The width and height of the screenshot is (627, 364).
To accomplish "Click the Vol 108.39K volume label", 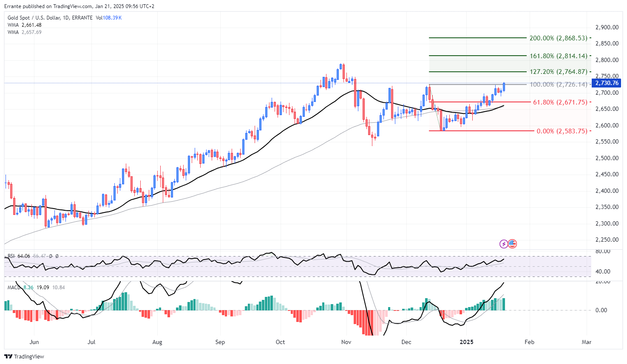I will (x=109, y=18).
